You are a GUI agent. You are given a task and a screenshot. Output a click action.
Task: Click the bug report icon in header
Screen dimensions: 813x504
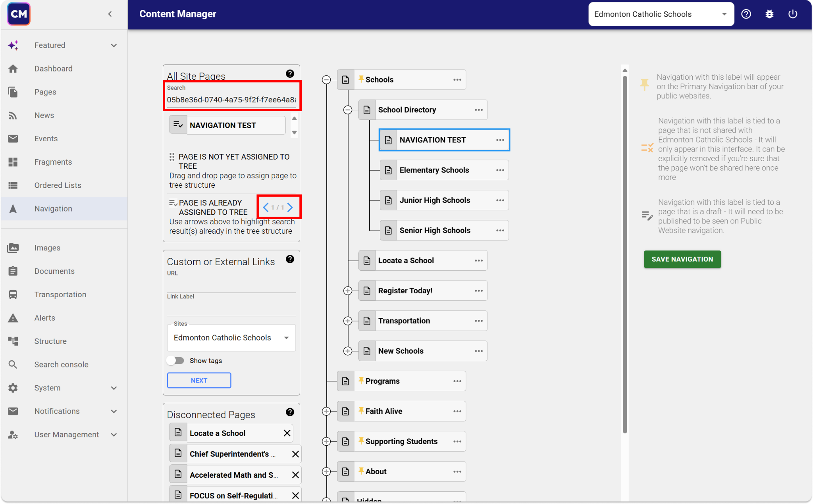(x=769, y=14)
